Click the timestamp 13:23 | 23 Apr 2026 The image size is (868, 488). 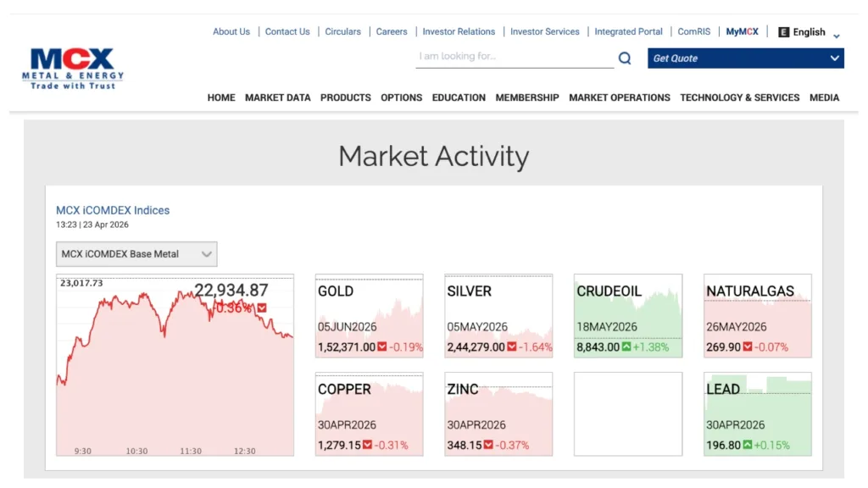pyautogui.click(x=92, y=225)
